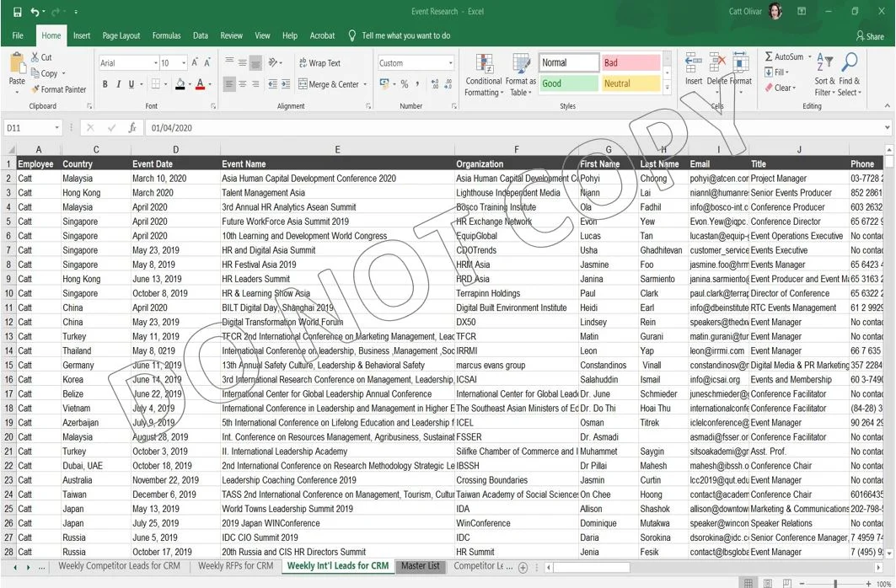The height and width of the screenshot is (588, 896).
Task: Switch to the Formulas ribbon tab
Action: (166, 35)
